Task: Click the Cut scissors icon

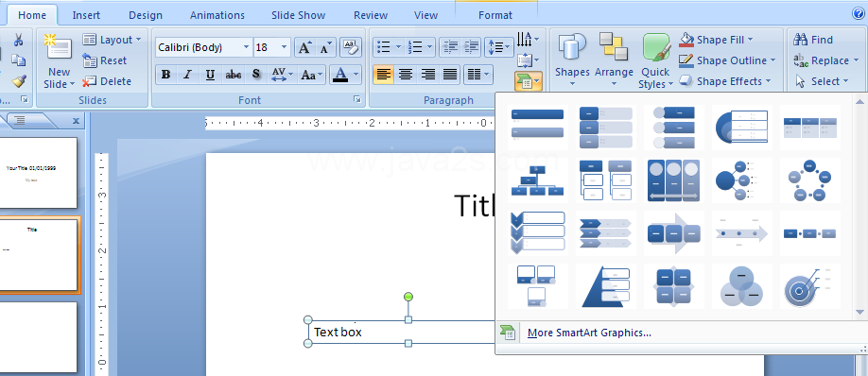Action: pyautogui.click(x=18, y=40)
